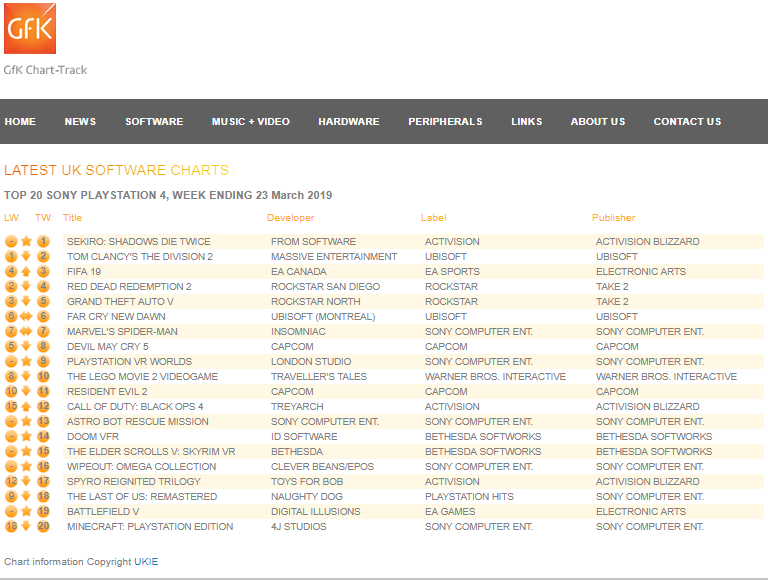This screenshot has width=768, height=580.
Task: Click the star icon for Skyrim VR
Action: (x=26, y=451)
